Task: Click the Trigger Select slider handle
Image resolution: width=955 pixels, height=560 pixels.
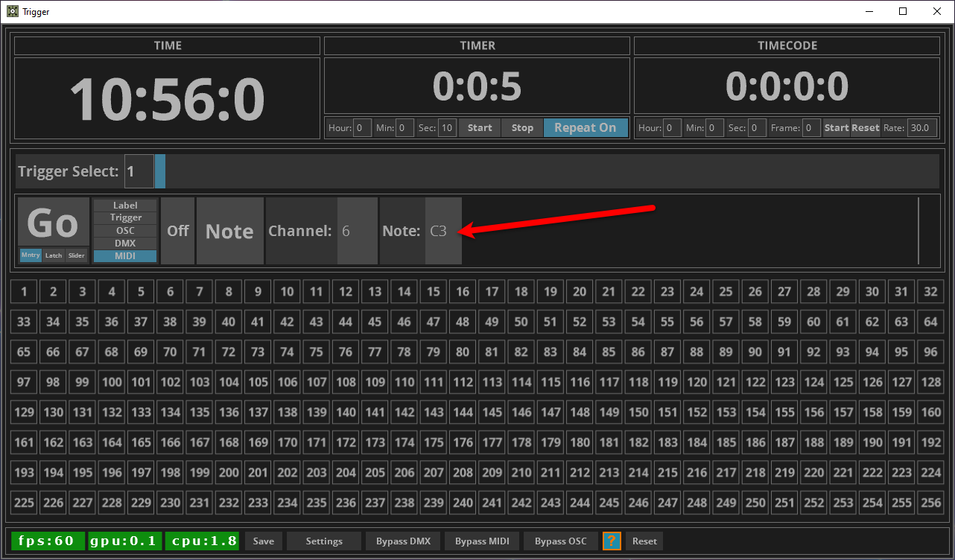Action: tap(159, 171)
